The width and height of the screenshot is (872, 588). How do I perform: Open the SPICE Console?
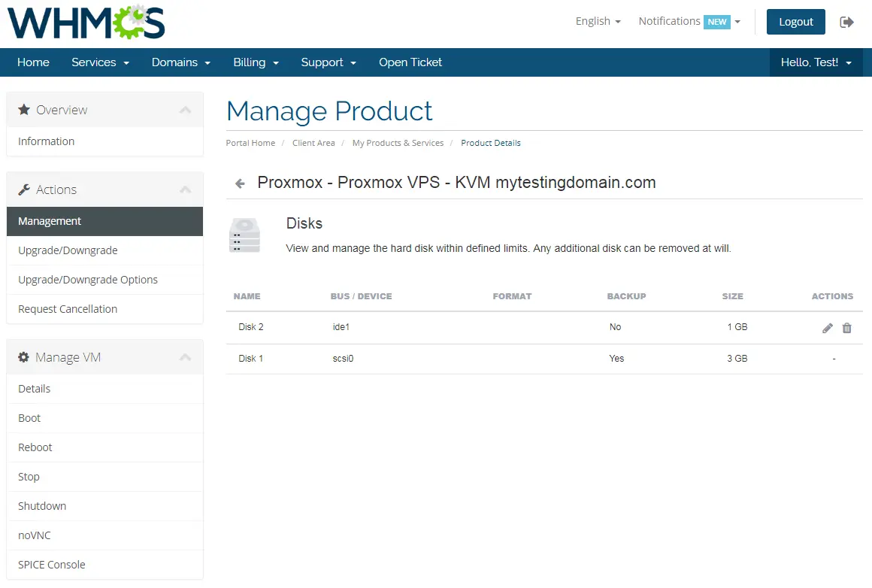[104, 565]
